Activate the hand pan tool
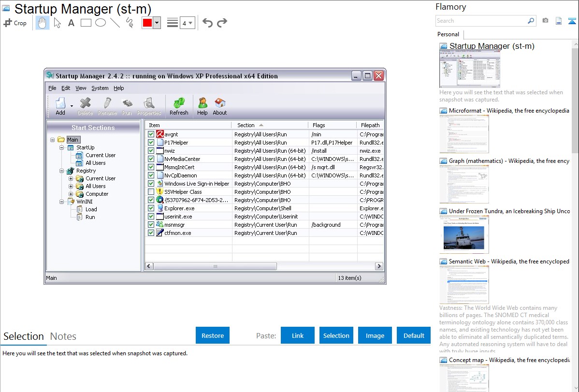579x392 pixels. coord(43,23)
